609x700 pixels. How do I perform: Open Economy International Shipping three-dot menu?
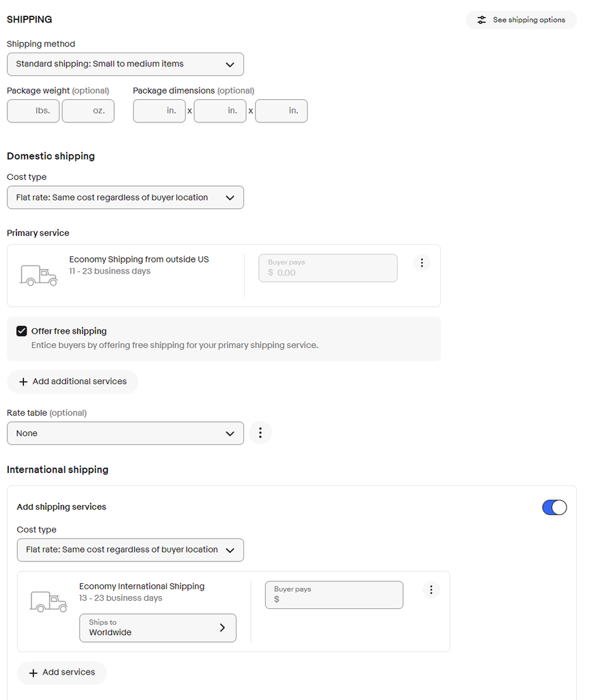pyautogui.click(x=431, y=589)
